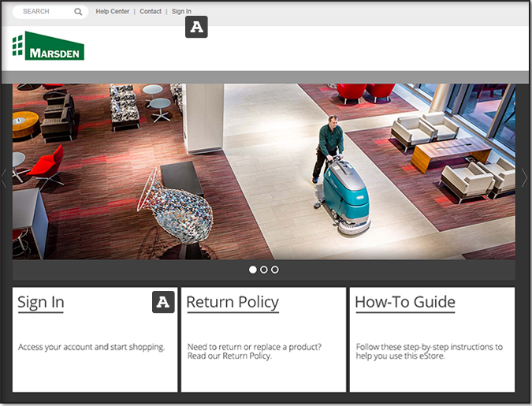Open the How-To Guide tile heading
532x406 pixels.
405,302
